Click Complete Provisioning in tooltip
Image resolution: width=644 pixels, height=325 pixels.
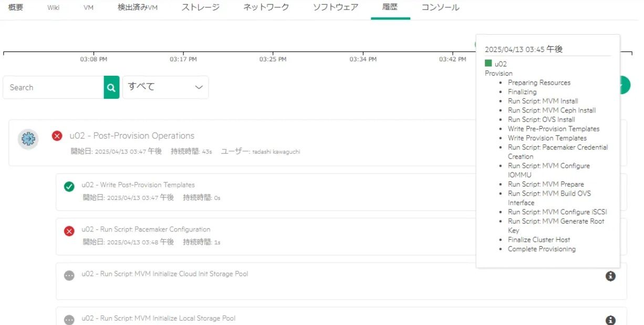coord(542,249)
